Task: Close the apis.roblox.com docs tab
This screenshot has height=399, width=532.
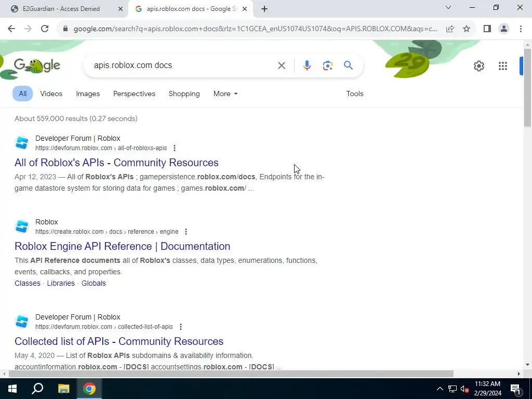Action: point(245,9)
